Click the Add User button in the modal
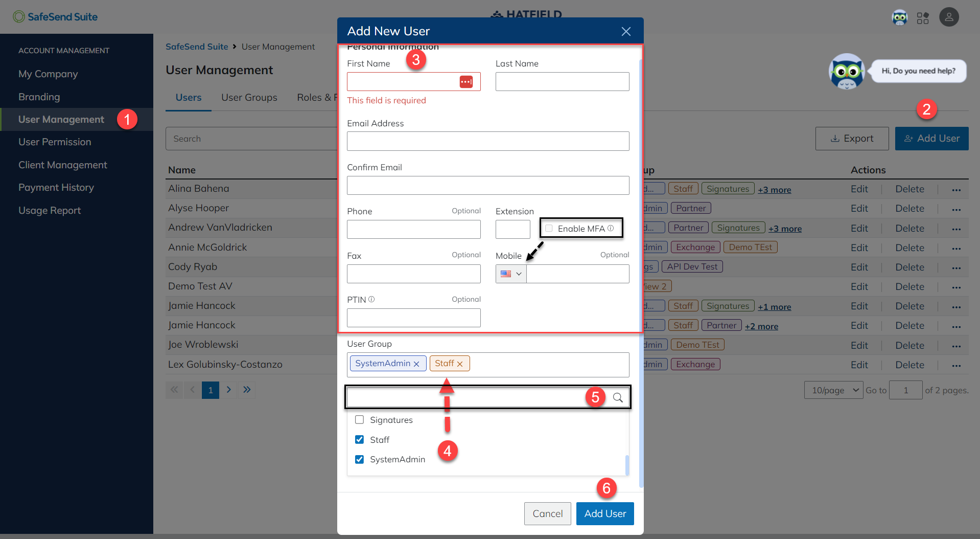 click(x=604, y=513)
